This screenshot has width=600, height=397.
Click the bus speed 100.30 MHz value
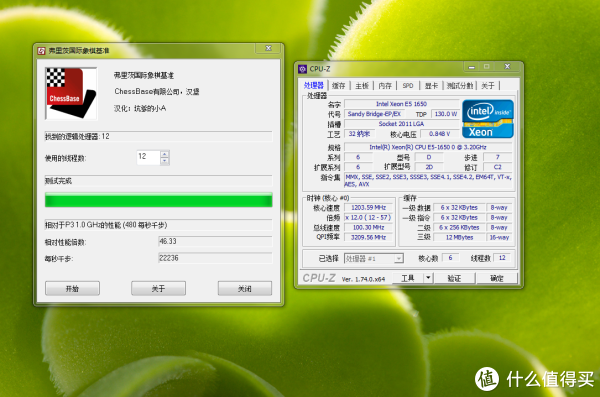(368, 227)
